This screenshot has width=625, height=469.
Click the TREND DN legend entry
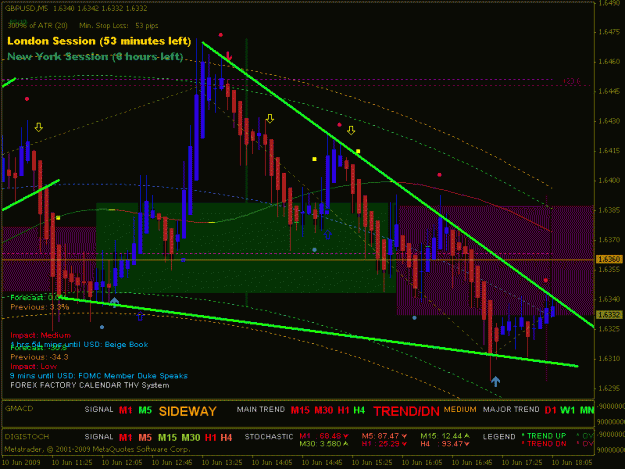pyautogui.click(x=544, y=443)
